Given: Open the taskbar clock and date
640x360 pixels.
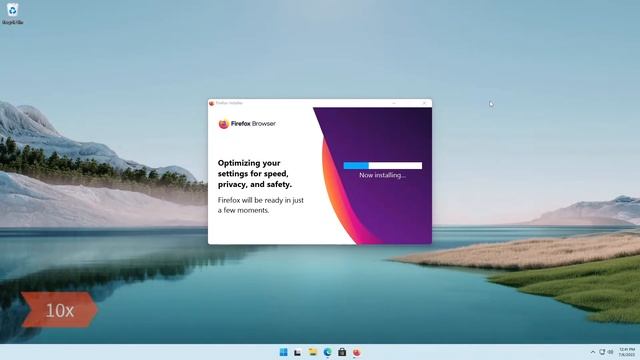Looking at the screenshot, I should coord(627,352).
